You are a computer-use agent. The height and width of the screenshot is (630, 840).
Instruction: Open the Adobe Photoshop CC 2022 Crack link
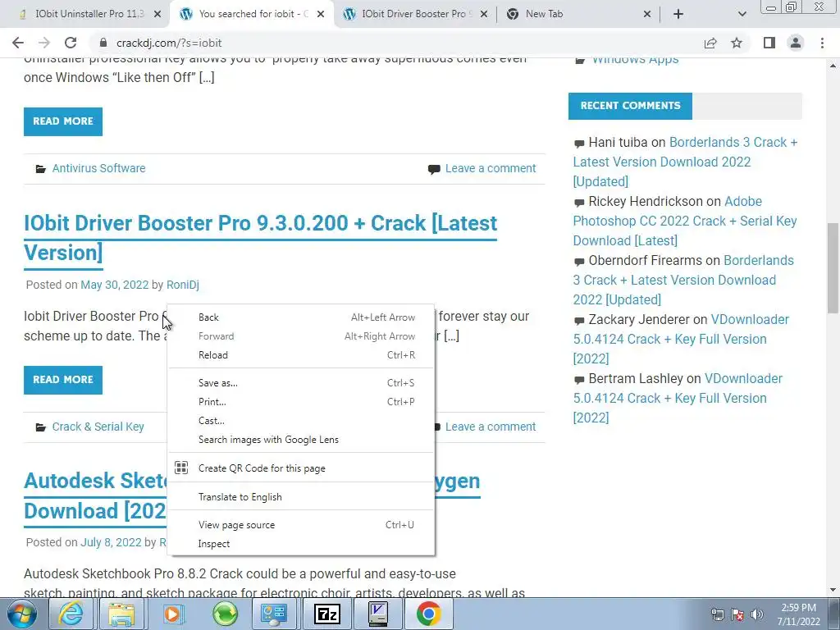pyautogui.click(x=685, y=221)
